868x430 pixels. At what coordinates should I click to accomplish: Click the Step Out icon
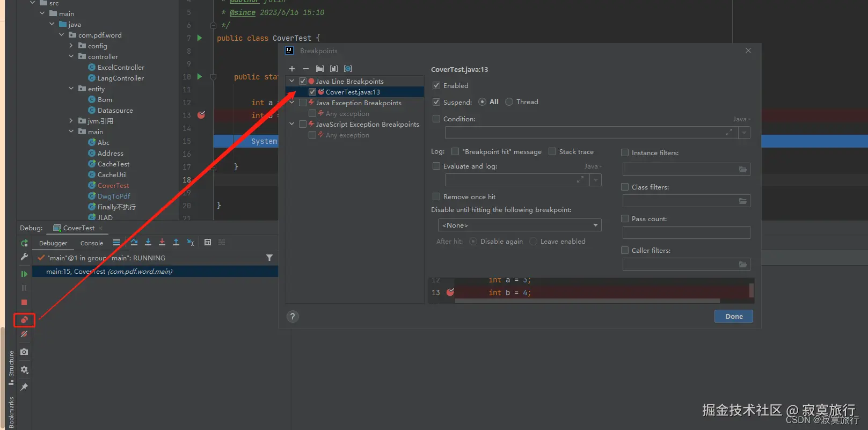[x=176, y=243]
